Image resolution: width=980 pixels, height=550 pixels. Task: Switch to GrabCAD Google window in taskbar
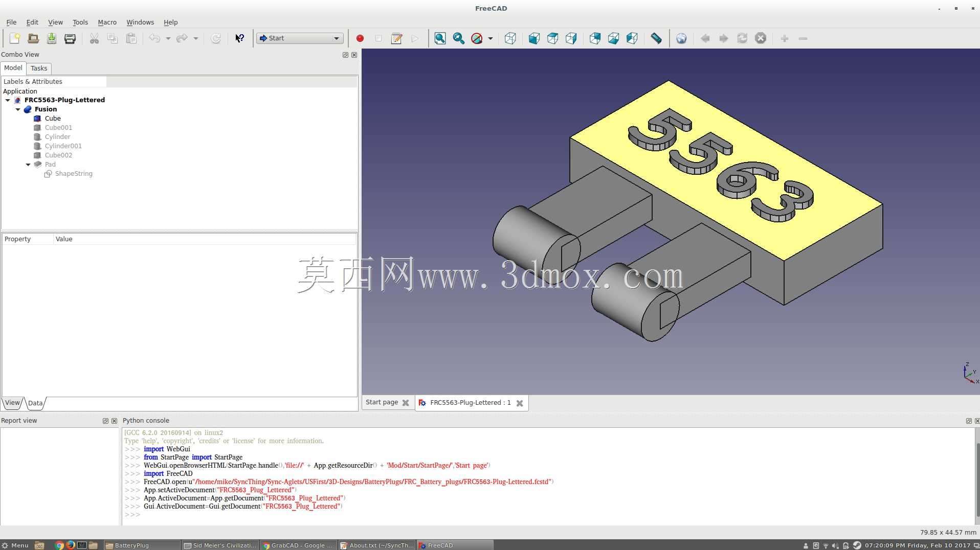point(298,545)
